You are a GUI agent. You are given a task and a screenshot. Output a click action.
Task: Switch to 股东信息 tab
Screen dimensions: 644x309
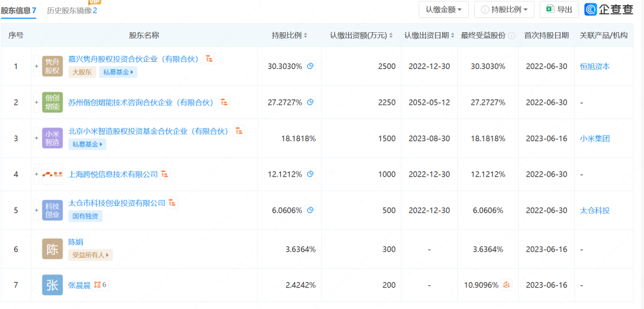click(x=19, y=10)
